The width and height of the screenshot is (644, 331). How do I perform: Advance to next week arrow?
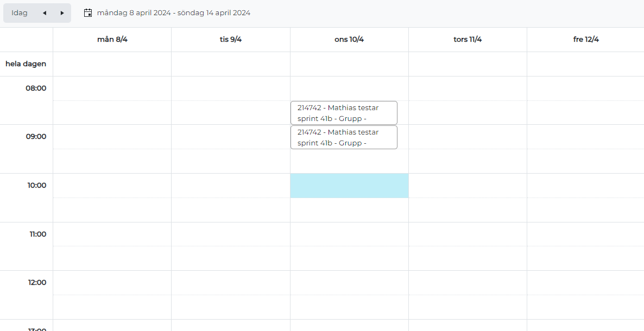(62, 13)
